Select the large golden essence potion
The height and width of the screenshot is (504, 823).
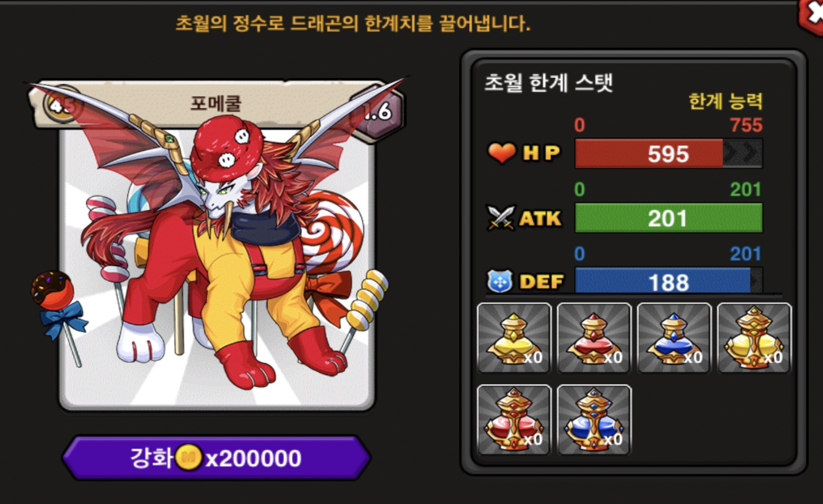tap(754, 338)
